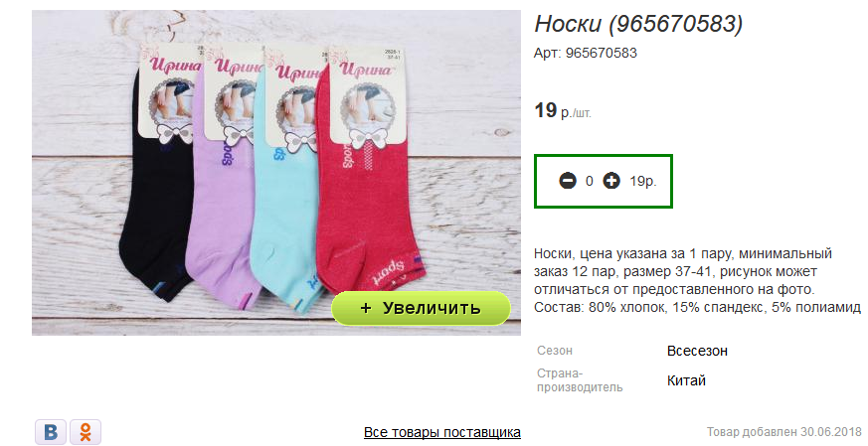This screenshot has height=446, width=868.
Task: Click the product title Носки (965670583)
Action: point(638,24)
